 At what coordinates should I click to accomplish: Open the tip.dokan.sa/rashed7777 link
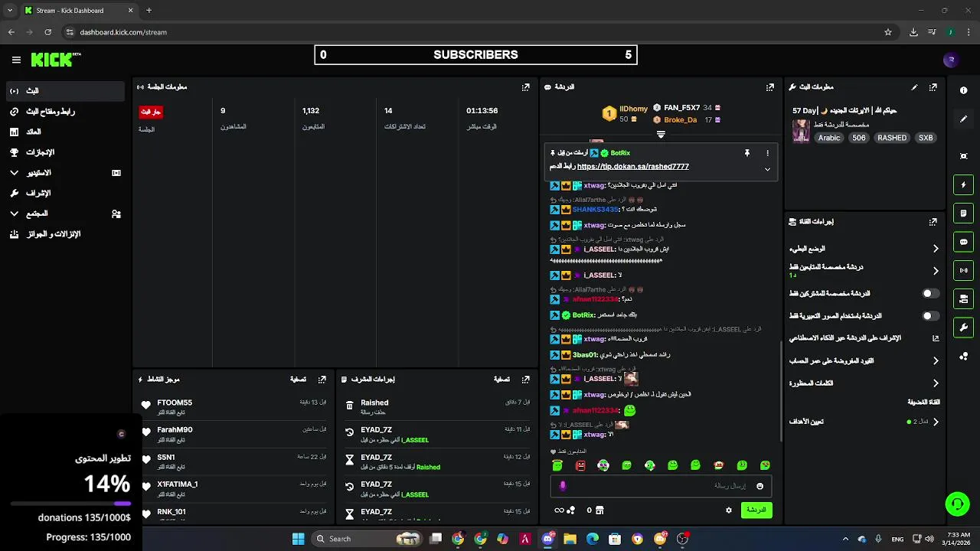[632, 166]
